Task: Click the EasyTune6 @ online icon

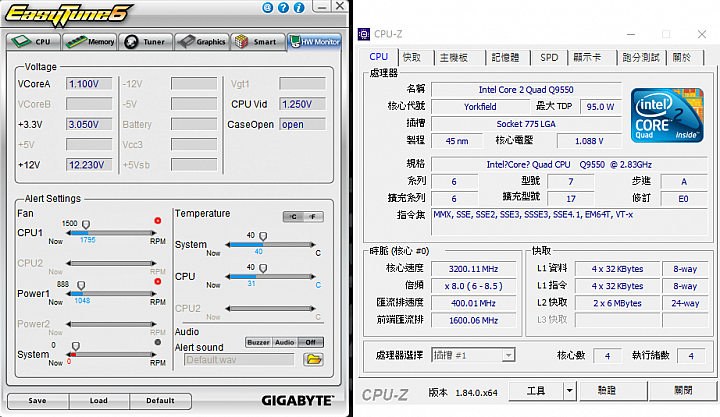Action: pos(268,7)
